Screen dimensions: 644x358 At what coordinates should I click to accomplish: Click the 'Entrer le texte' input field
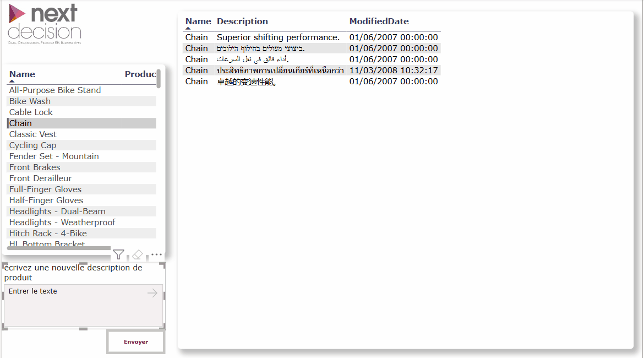tap(77, 305)
